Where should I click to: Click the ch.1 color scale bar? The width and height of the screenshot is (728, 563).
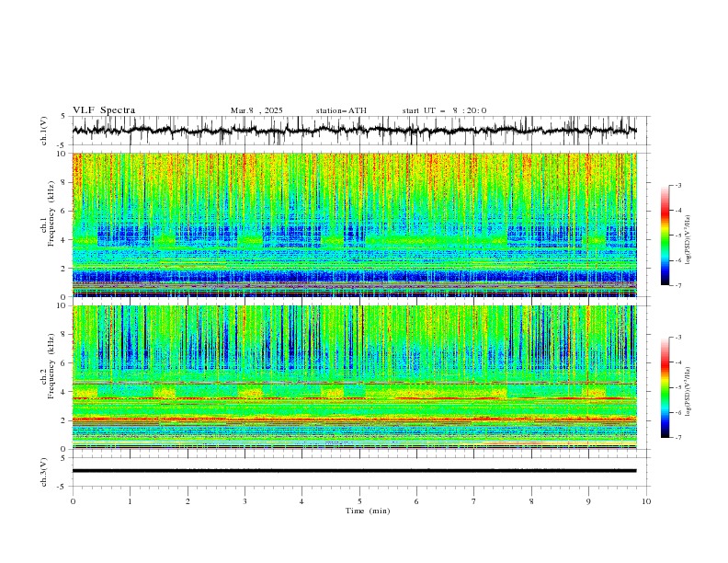(665, 236)
